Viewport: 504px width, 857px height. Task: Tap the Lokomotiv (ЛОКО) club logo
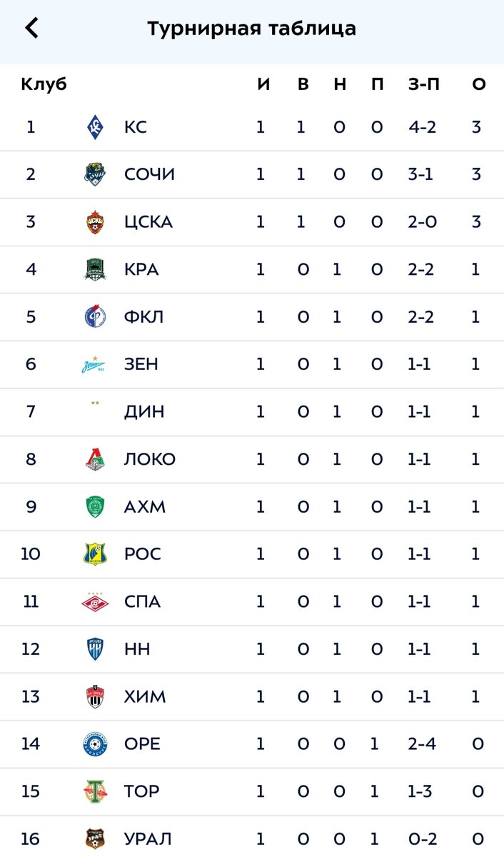click(95, 459)
